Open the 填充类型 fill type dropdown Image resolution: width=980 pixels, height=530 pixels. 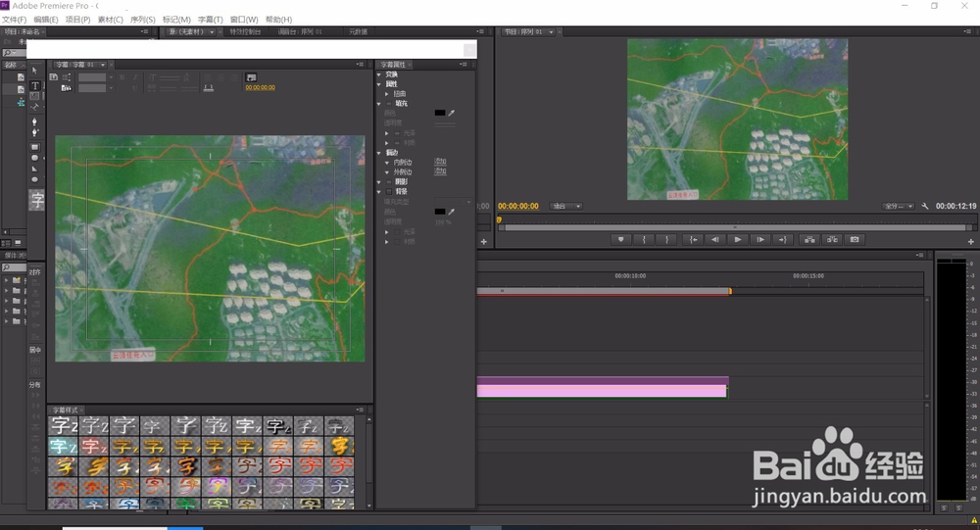[453, 202]
